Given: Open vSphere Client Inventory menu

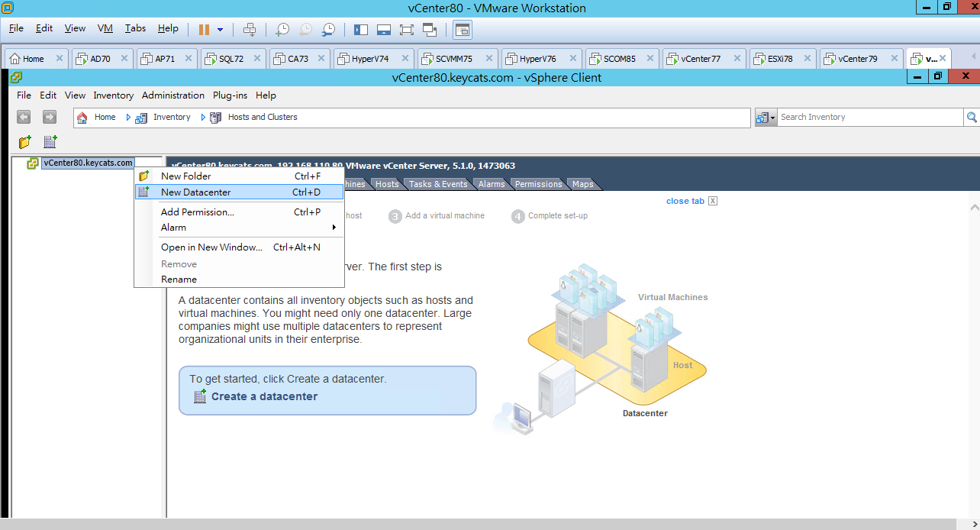Looking at the screenshot, I should click(114, 95).
